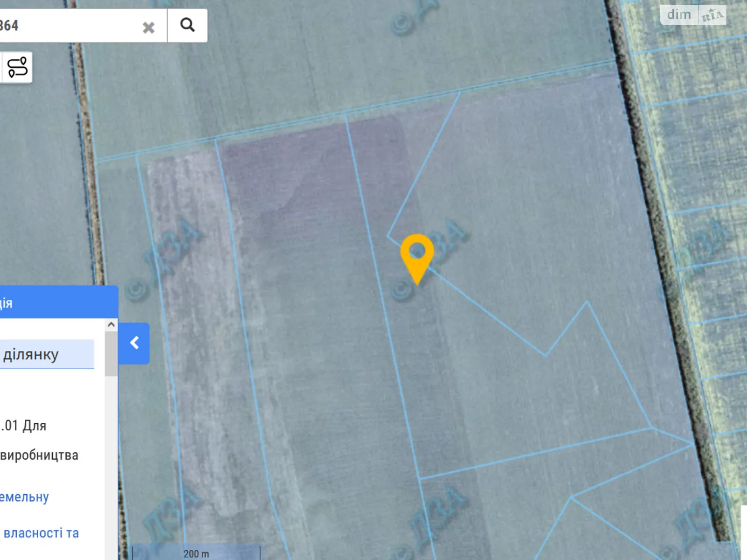This screenshot has height=560, width=747.
Task: Click the '.01 Для' purpose text
Action: 24,426
